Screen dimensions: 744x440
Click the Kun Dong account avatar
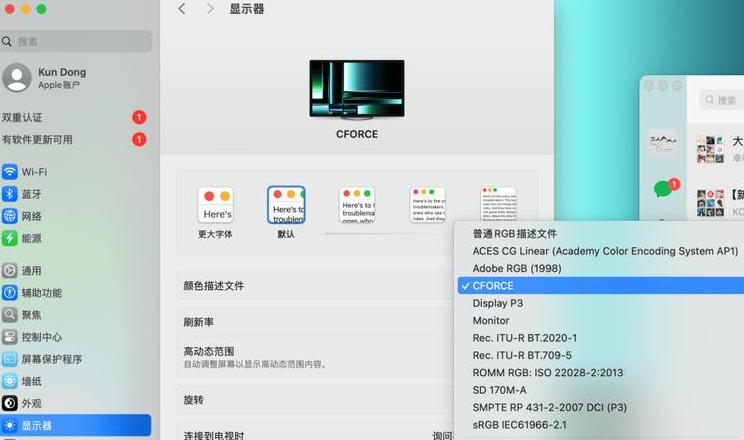tap(17, 77)
